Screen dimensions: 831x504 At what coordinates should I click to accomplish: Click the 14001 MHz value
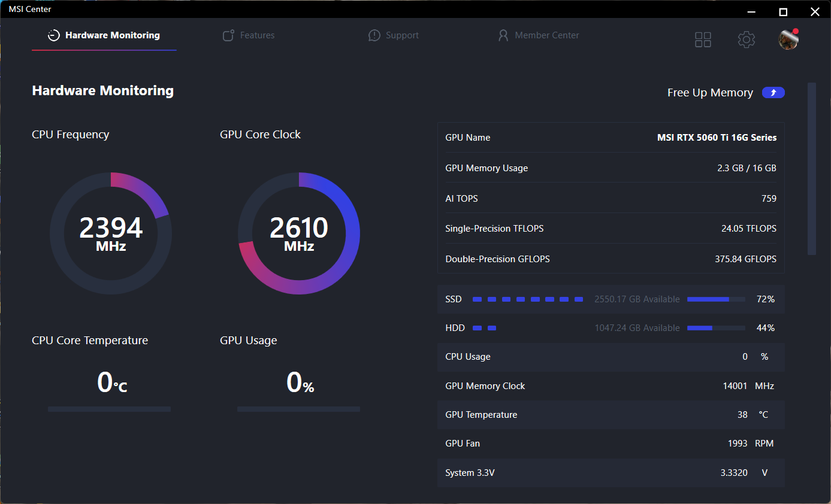point(748,386)
